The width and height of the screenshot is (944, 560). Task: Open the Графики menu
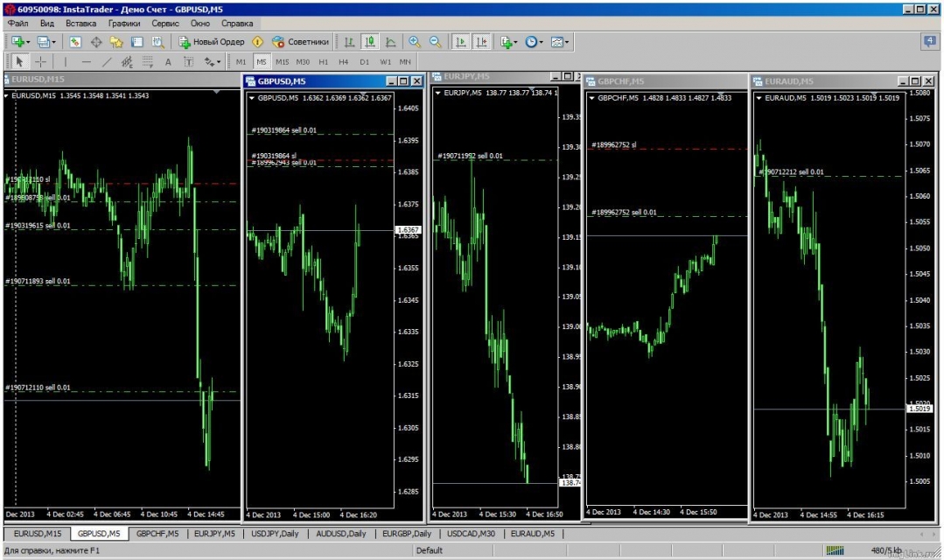124,23
